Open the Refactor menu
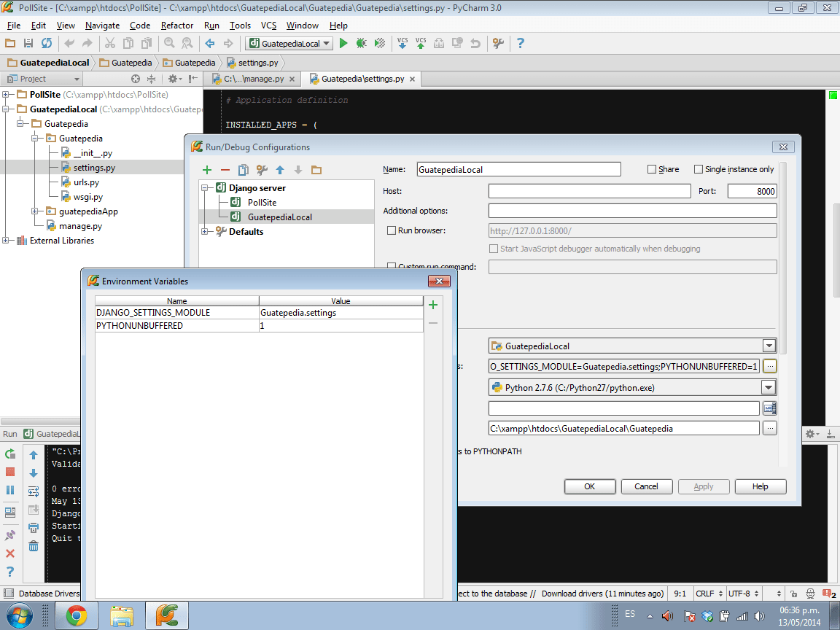Viewport: 840px width, 630px height. [176, 25]
